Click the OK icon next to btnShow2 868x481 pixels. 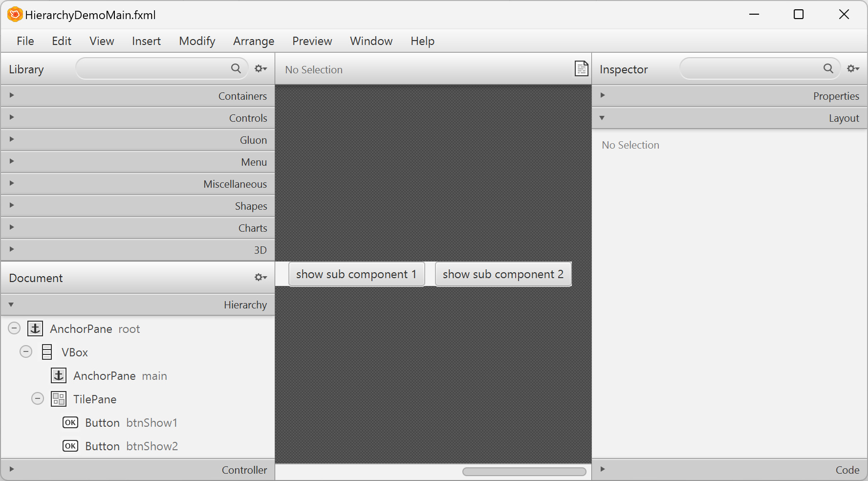70,446
